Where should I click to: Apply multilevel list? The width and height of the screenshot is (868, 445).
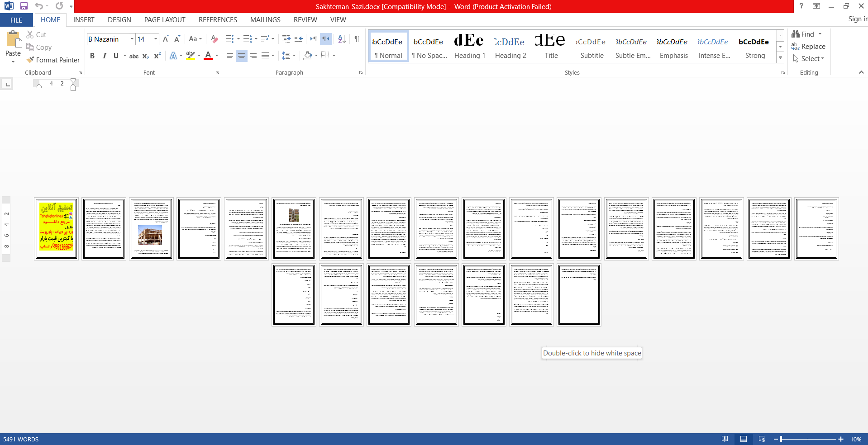(x=265, y=39)
